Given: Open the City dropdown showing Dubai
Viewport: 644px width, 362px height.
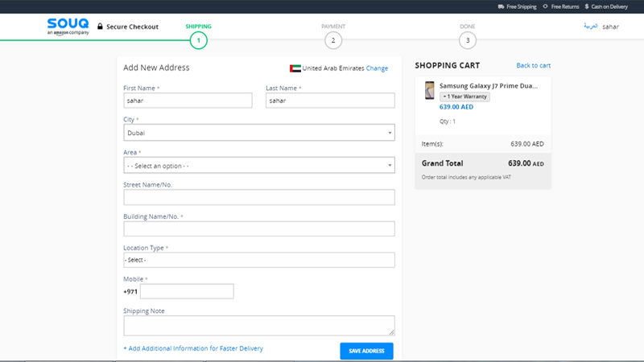Looking at the screenshot, I should pyautogui.click(x=259, y=133).
